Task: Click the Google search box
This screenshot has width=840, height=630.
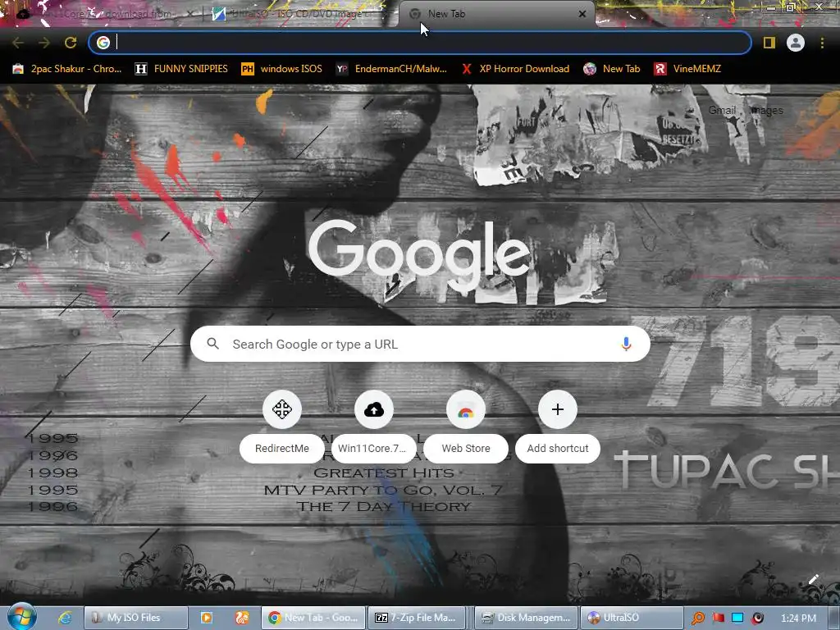Action: (x=420, y=344)
